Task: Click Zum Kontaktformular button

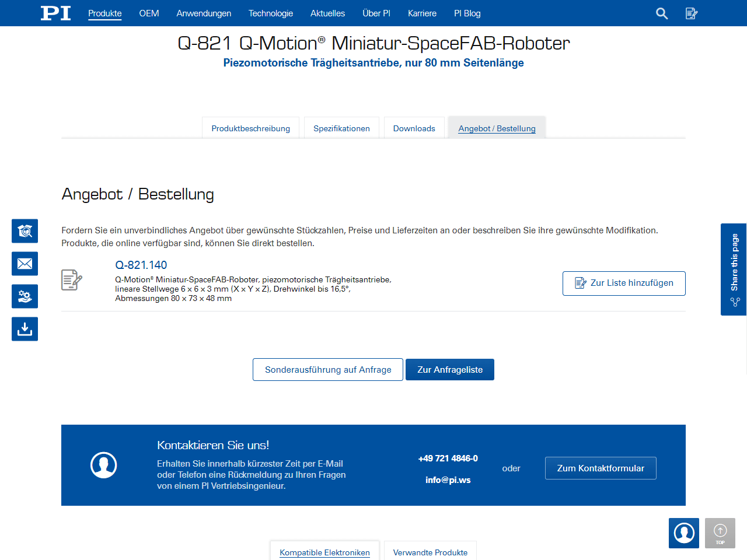Action: (601, 468)
